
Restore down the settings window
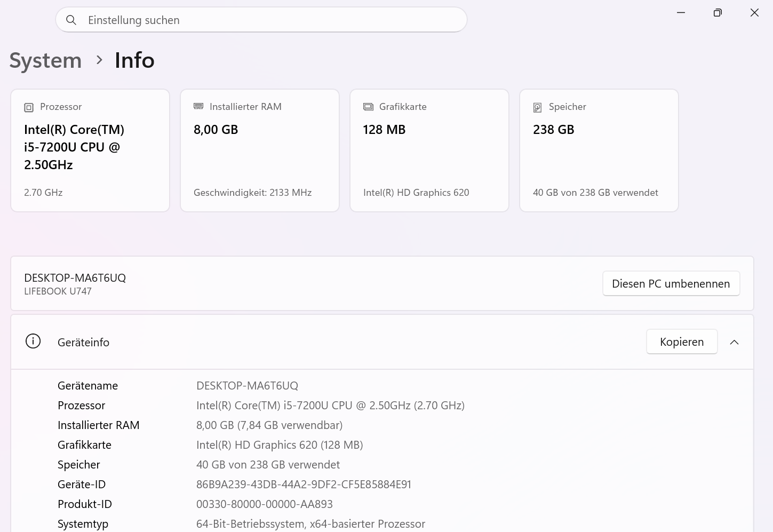point(718,13)
